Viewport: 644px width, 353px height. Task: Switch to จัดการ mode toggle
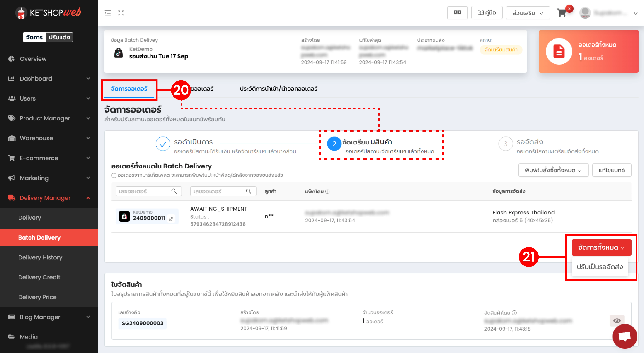pos(34,37)
